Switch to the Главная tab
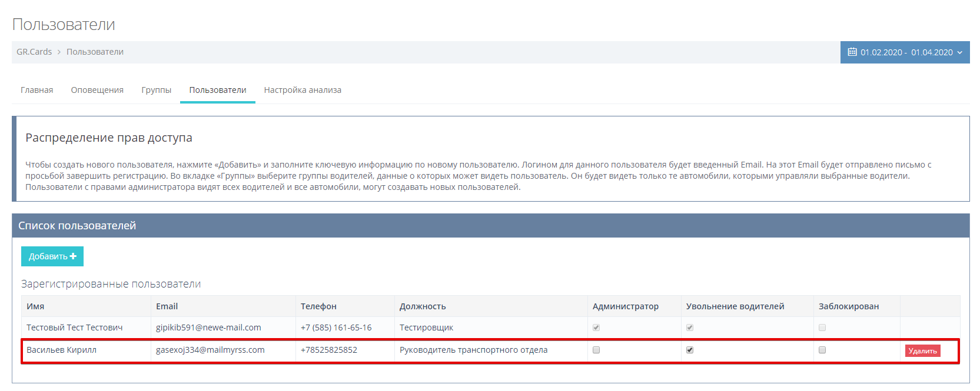The image size is (980, 391). coord(37,90)
